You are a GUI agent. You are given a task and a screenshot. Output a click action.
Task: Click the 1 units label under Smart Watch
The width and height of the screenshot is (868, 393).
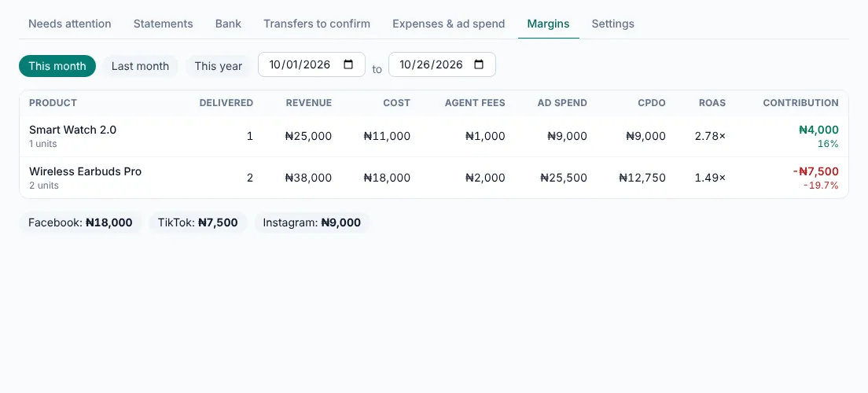43,144
